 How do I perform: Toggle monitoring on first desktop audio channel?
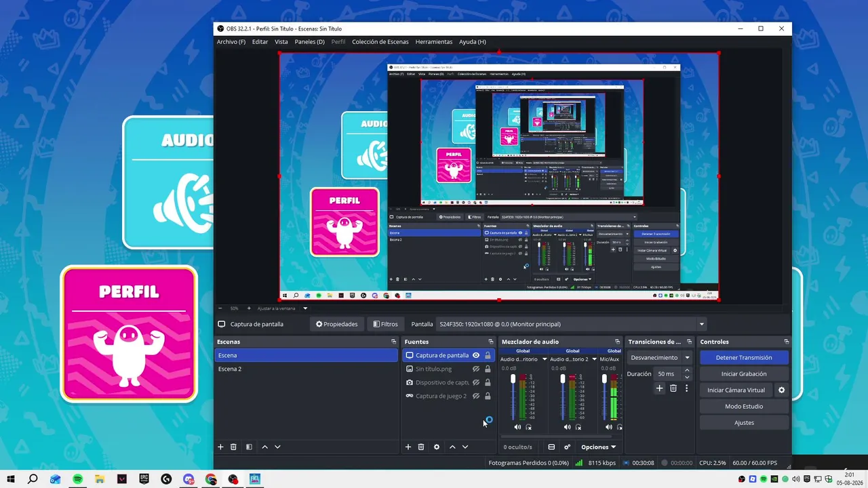[529, 427]
